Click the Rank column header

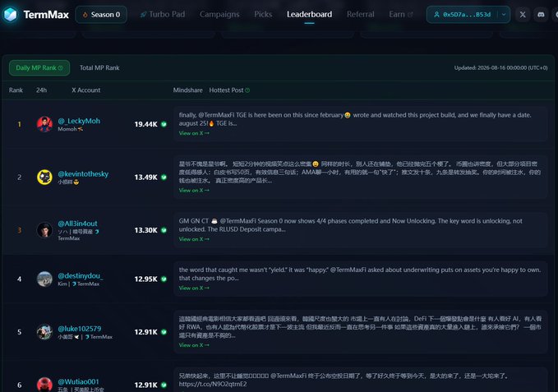[x=16, y=90]
